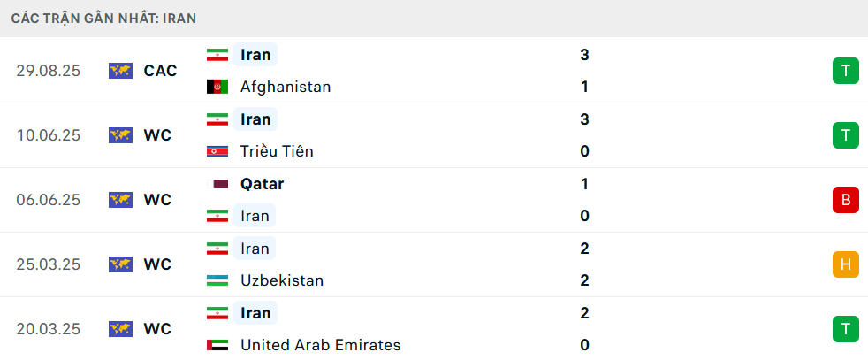Click the orange H result badge

[846, 264]
